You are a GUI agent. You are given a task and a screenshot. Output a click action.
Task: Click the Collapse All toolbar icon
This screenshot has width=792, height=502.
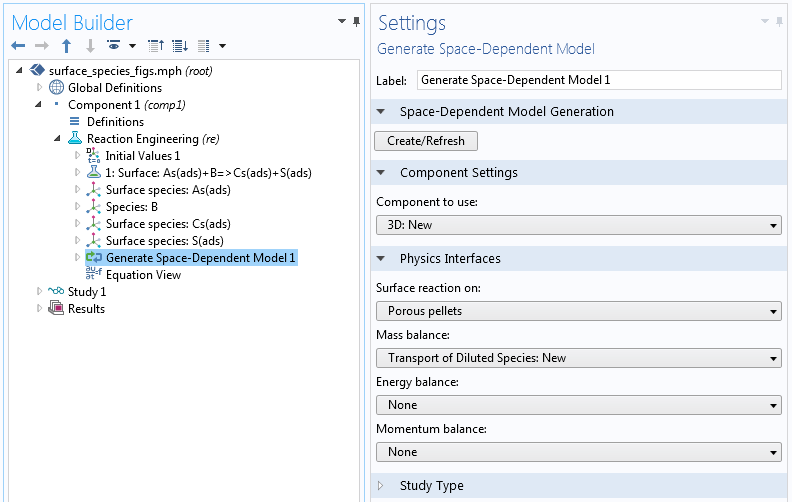pyautogui.click(x=156, y=46)
